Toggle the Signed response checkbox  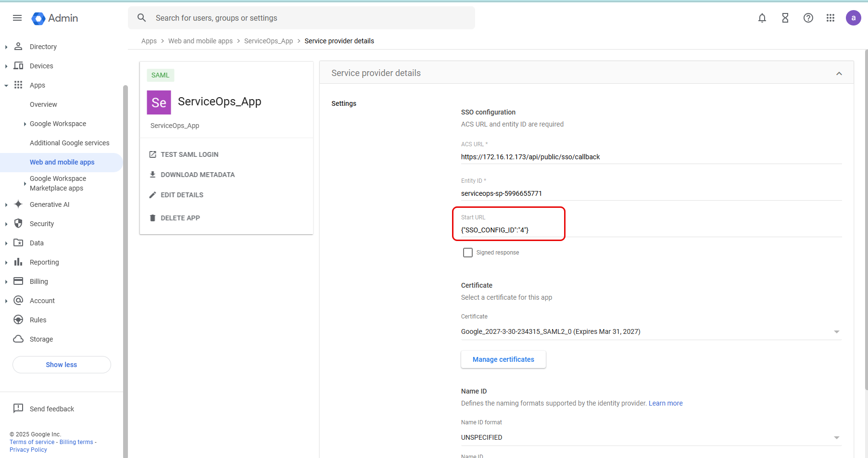(x=468, y=253)
